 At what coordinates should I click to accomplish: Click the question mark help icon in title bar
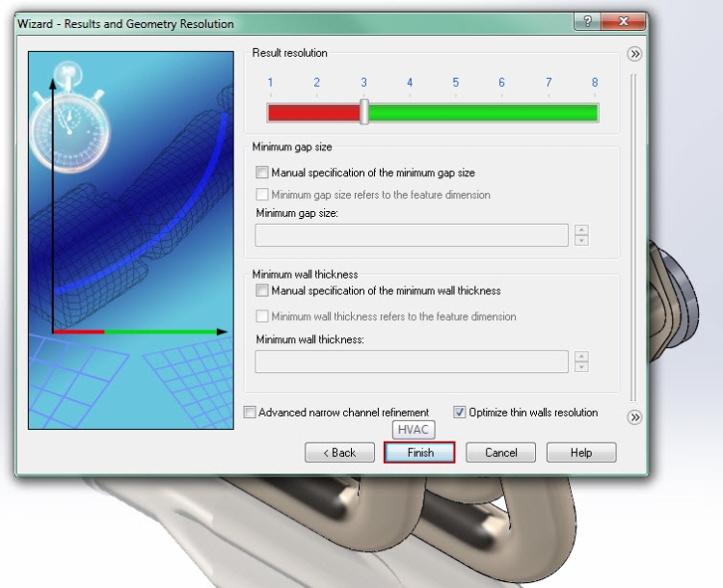tap(587, 21)
